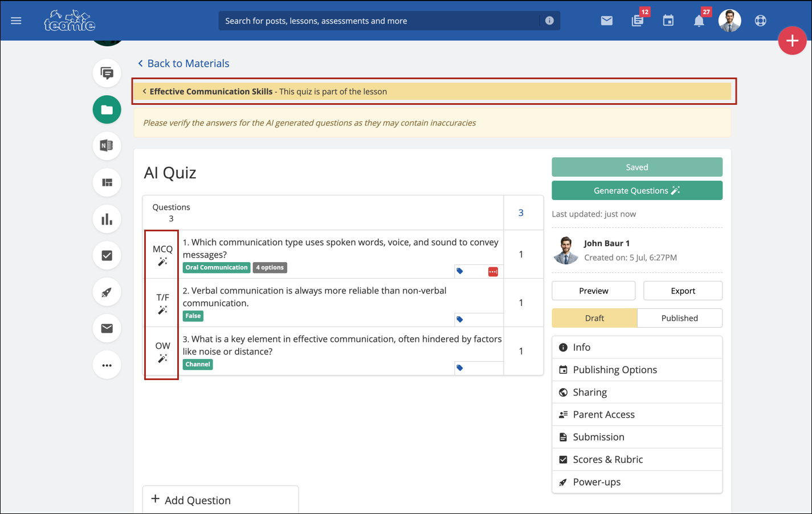Expand the Parent Access section
812x514 pixels.
coord(637,414)
